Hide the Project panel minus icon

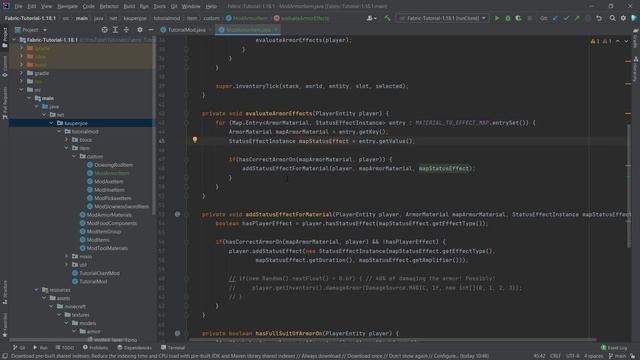click(x=151, y=30)
